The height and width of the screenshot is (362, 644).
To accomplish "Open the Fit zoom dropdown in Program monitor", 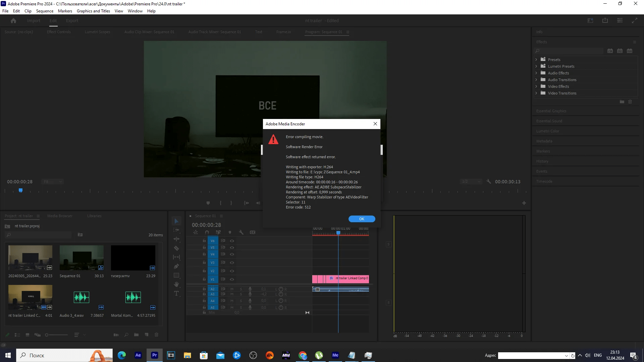I will [52, 181].
